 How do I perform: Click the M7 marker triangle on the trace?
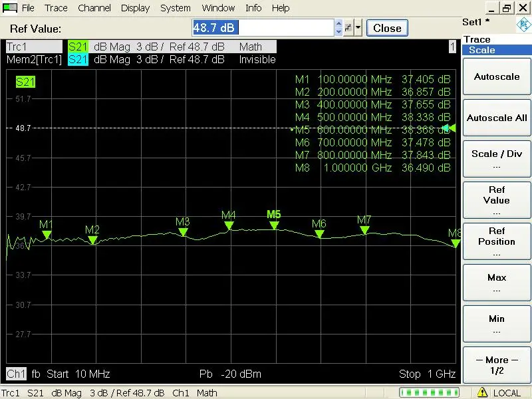[364, 230]
